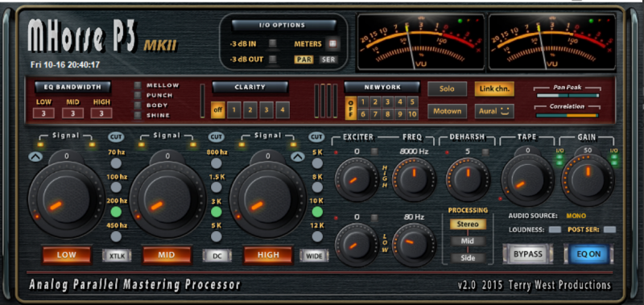The width and height of the screenshot is (644, 305).
Task: Click the large HIGH band gain knob
Action: [x=268, y=199]
